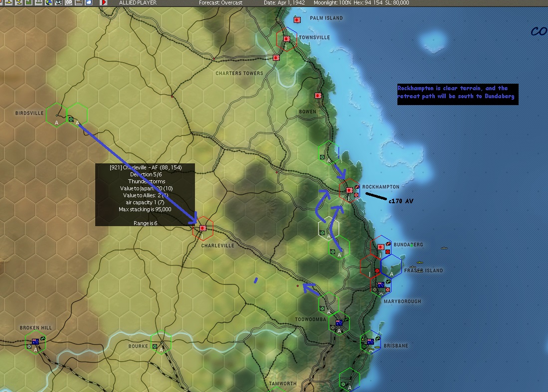Toggle the rail and road display icon
This screenshot has width=548, height=392.
coord(79,2)
